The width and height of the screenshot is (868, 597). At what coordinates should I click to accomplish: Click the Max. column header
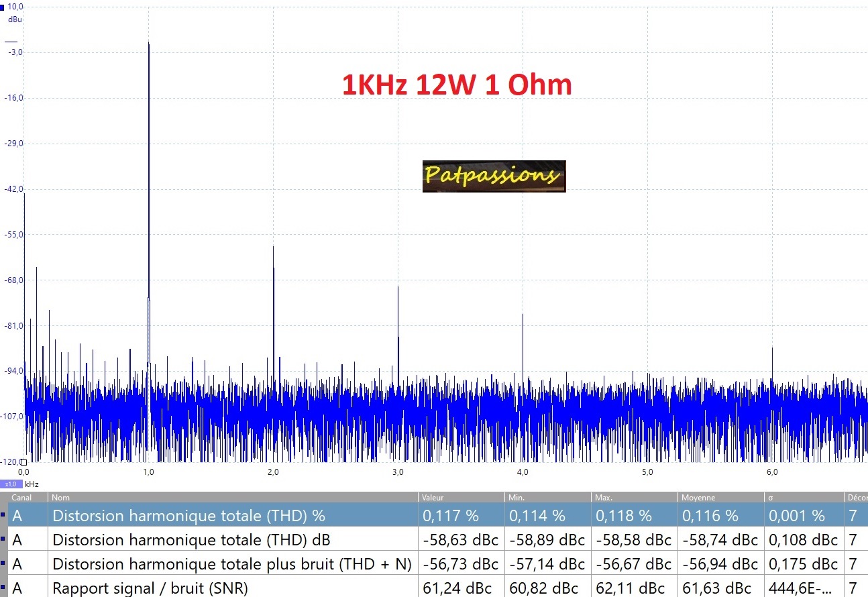click(x=604, y=498)
